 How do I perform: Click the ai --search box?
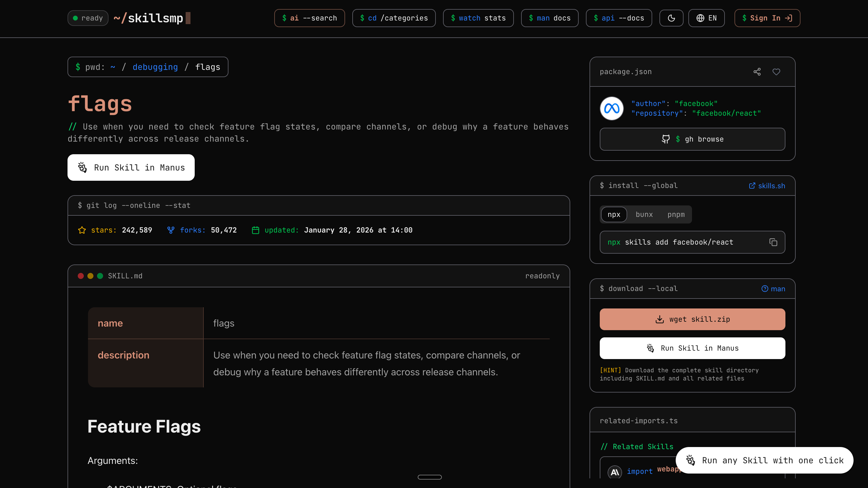click(309, 18)
